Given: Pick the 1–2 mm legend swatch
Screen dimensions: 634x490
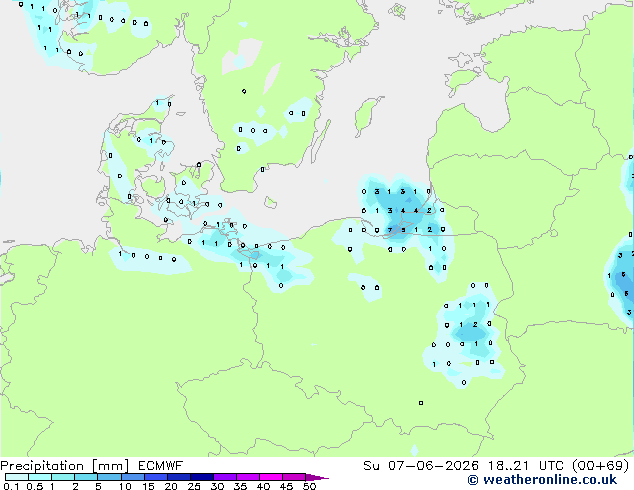Looking at the screenshot, I should pyautogui.click(x=63, y=477).
